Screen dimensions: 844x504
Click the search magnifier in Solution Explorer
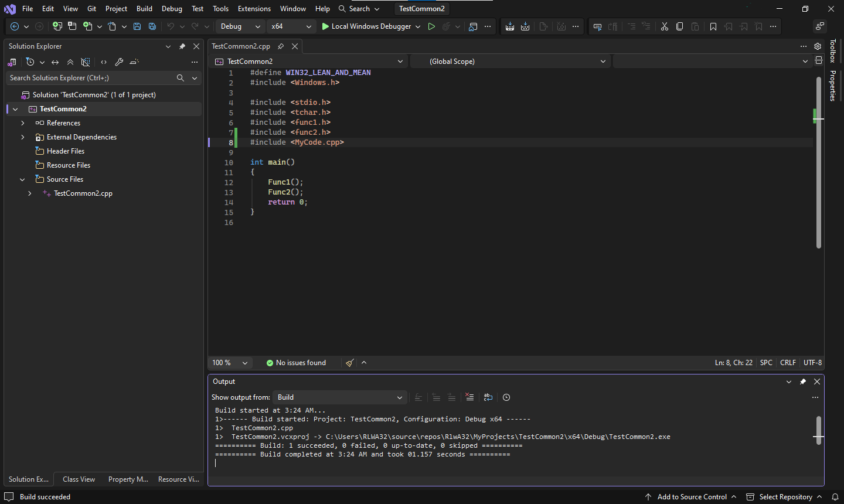181,78
